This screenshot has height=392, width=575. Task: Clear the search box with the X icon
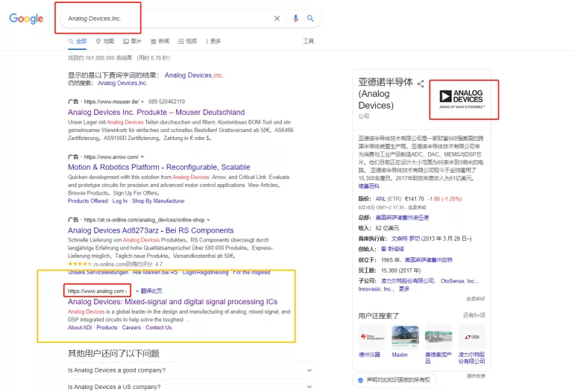click(x=277, y=19)
